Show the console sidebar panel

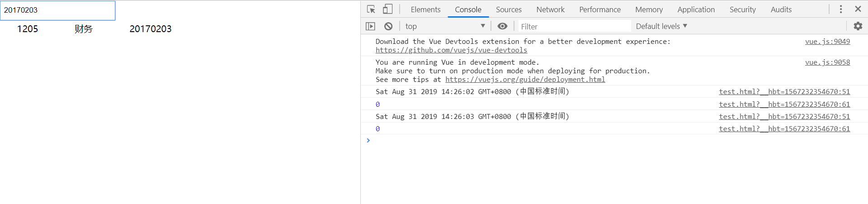coord(370,26)
